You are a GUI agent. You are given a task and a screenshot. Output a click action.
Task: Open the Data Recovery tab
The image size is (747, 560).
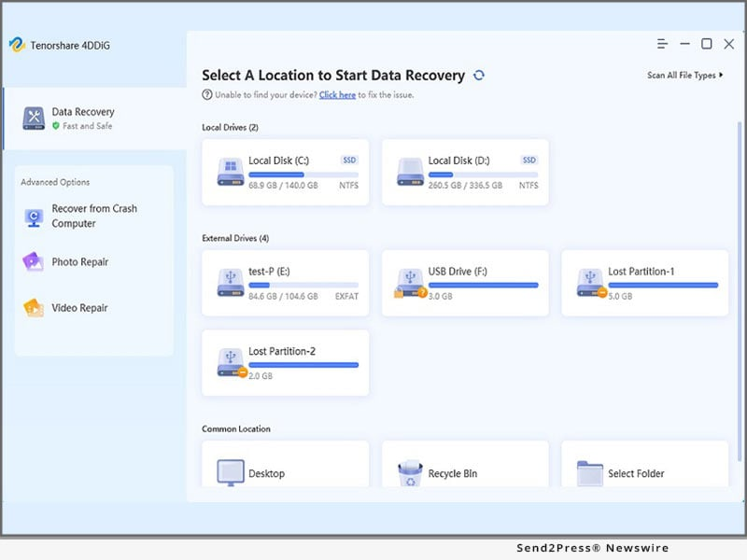click(x=82, y=118)
